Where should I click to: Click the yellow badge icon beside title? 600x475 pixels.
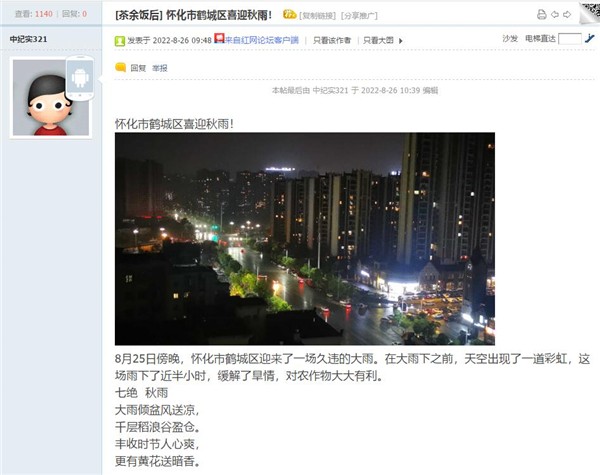click(290, 15)
